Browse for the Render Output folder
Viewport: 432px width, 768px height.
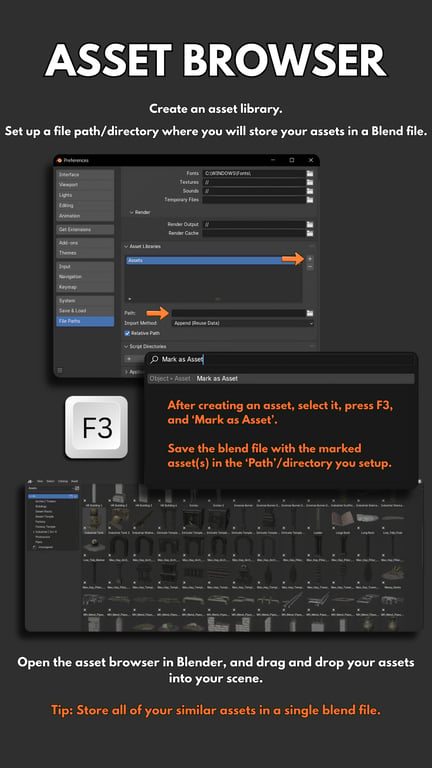(310, 224)
